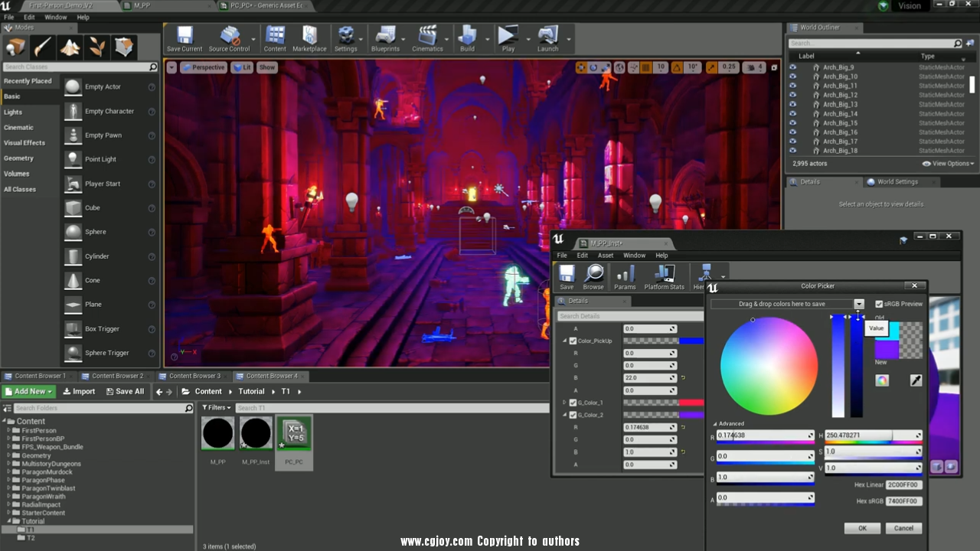Click OK in the Color Picker
The height and width of the screenshot is (551, 980).
click(862, 528)
